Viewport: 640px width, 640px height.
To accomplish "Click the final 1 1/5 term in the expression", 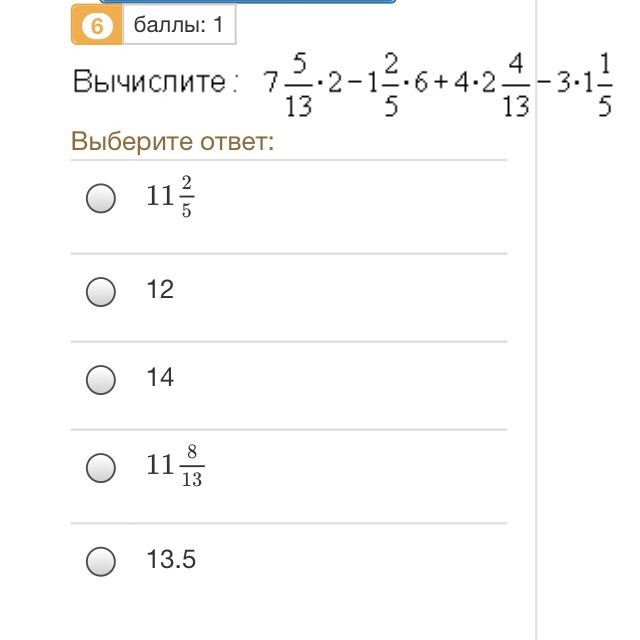I will (594, 83).
